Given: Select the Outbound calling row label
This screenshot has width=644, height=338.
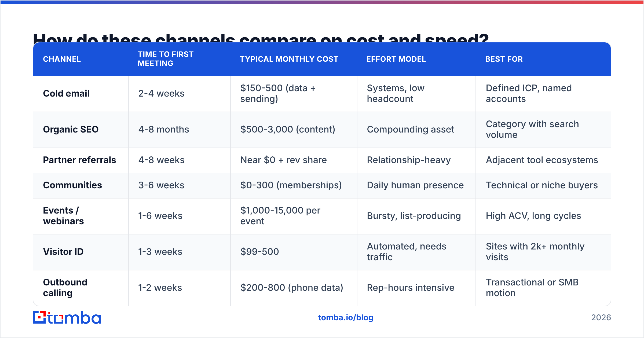Looking at the screenshot, I should click(x=65, y=288).
